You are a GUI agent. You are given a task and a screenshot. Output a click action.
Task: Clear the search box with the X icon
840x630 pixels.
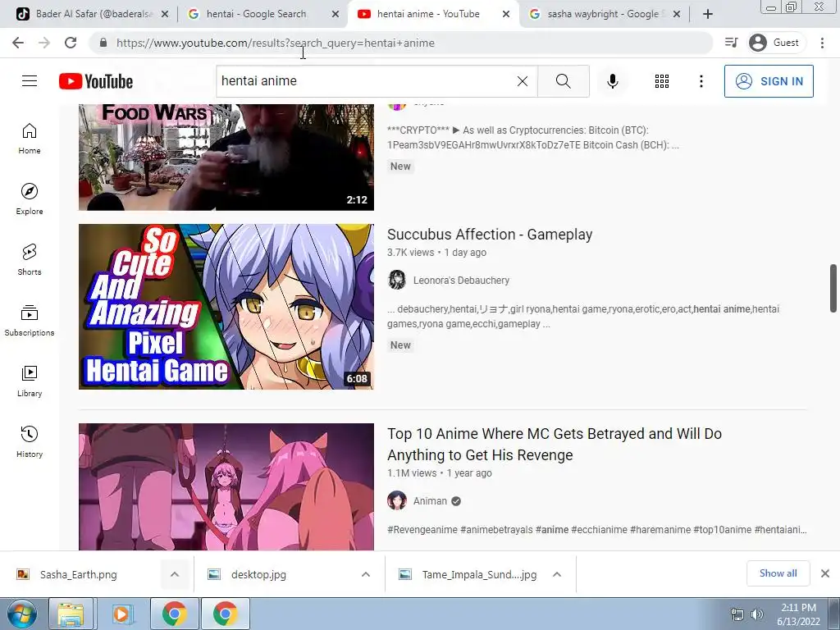(523, 81)
